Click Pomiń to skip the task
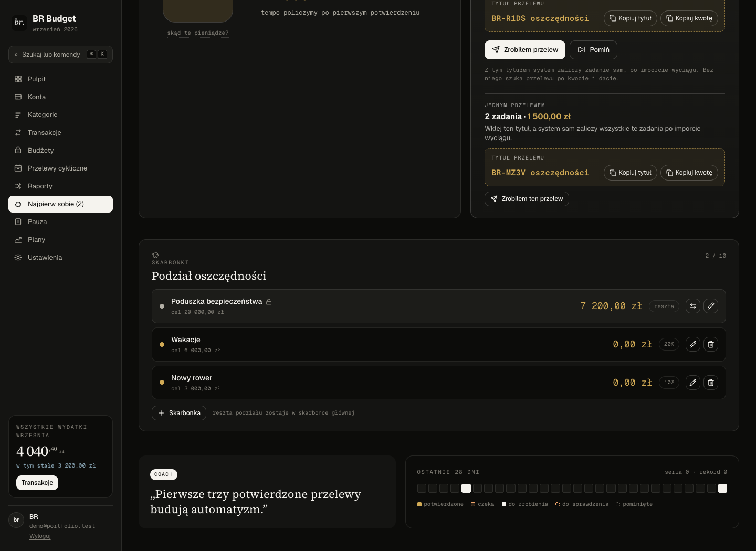 593,50
